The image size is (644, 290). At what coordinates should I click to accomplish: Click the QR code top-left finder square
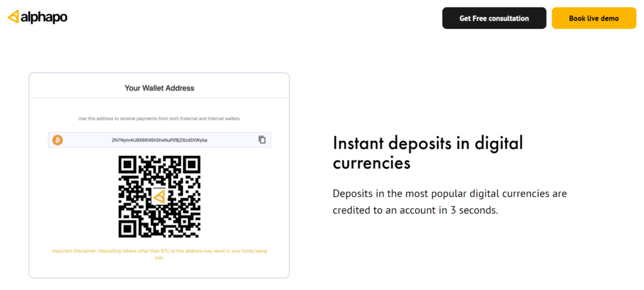(x=128, y=165)
